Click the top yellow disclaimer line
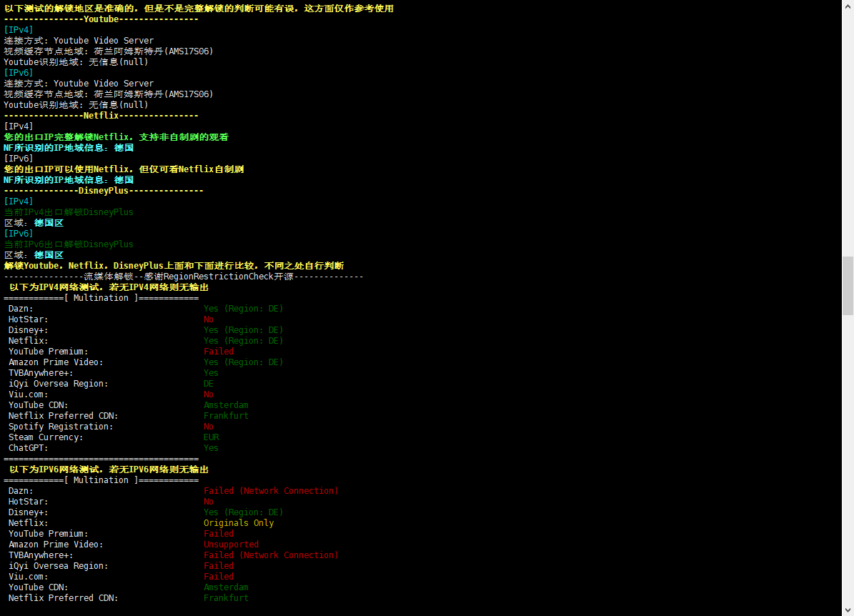The width and height of the screenshot is (854, 616). [199, 9]
